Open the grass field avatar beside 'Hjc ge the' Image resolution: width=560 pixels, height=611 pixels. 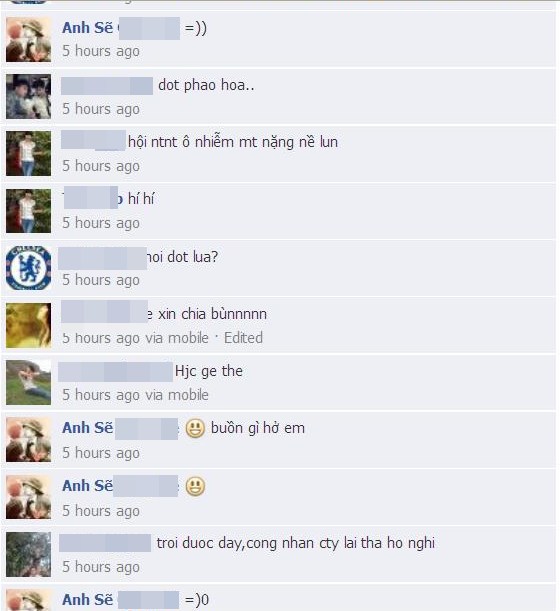28,382
